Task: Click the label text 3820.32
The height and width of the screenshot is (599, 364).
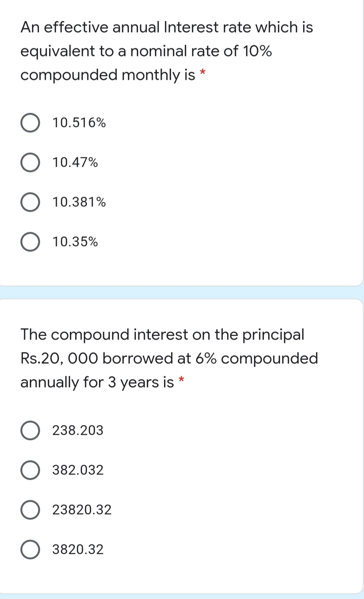Action: click(x=78, y=550)
